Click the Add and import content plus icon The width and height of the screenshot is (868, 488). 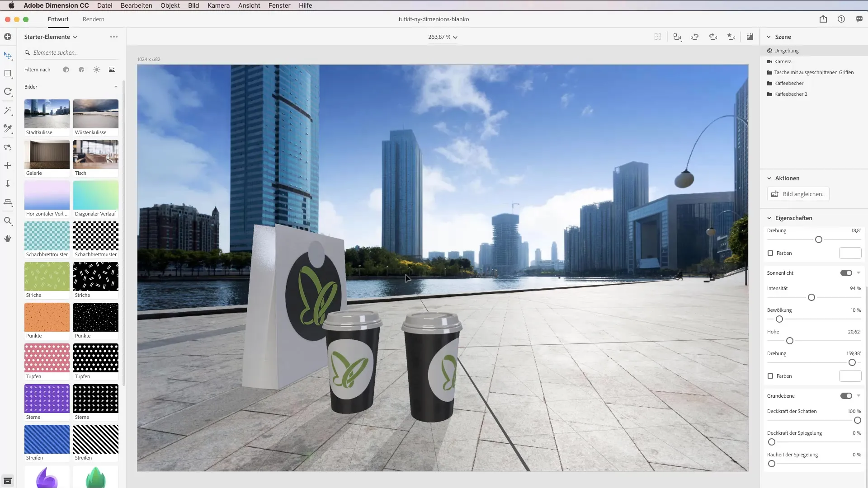[x=8, y=37]
